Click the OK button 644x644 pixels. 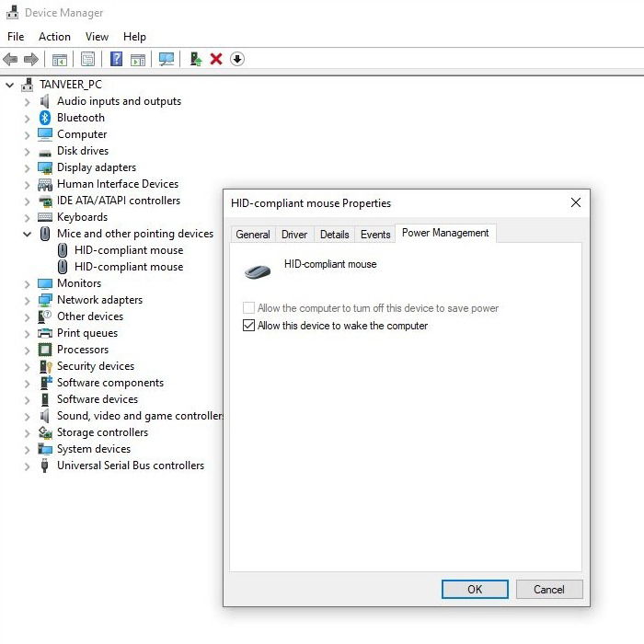coord(475,590)
